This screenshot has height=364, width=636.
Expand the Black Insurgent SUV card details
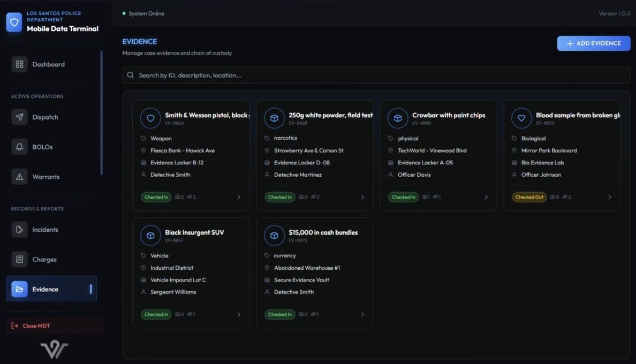(239, 314)
